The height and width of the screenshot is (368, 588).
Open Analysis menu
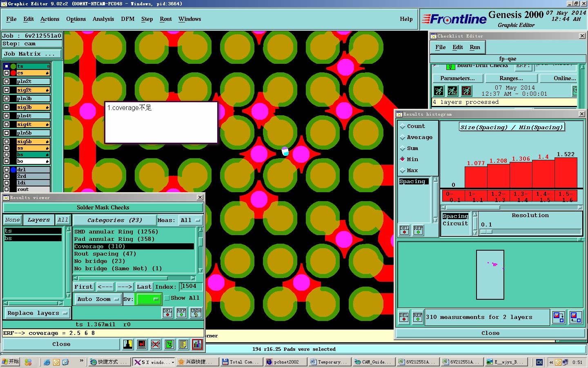(x=103, y=19)
